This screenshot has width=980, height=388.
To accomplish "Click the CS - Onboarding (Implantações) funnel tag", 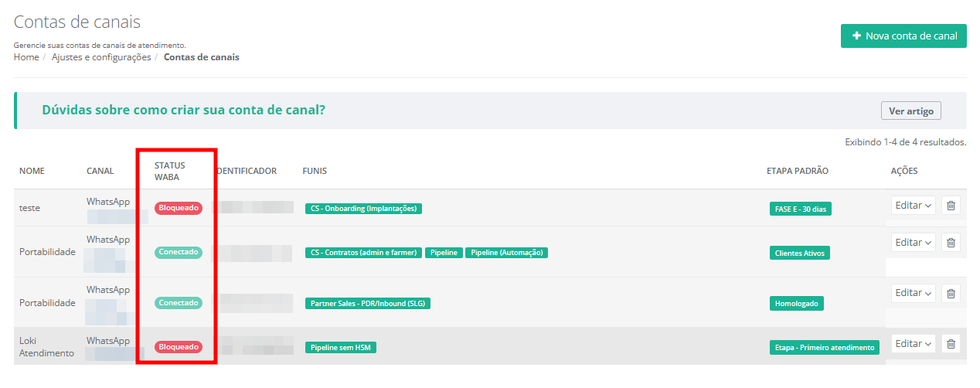I will click(363, 209).
